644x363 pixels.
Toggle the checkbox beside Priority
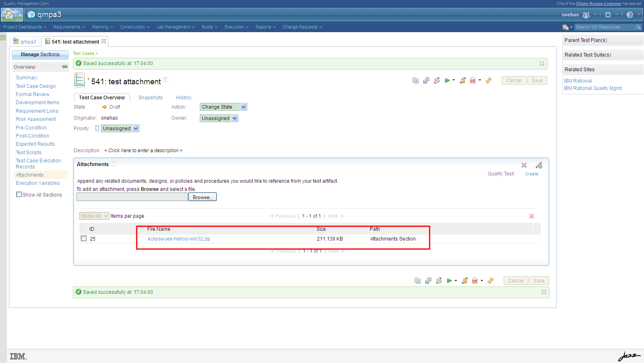click(x=97, y=128)
